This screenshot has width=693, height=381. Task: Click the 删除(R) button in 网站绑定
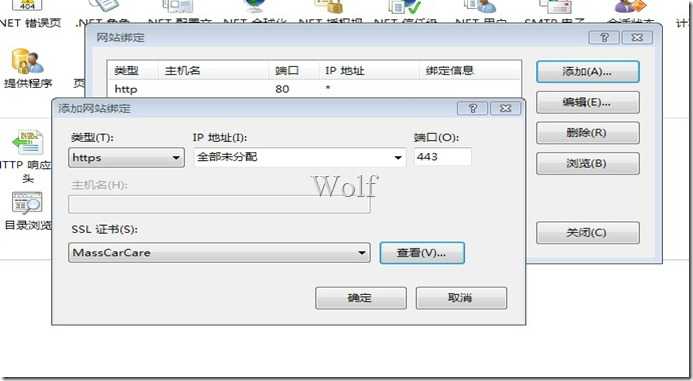tap(587, 133)
